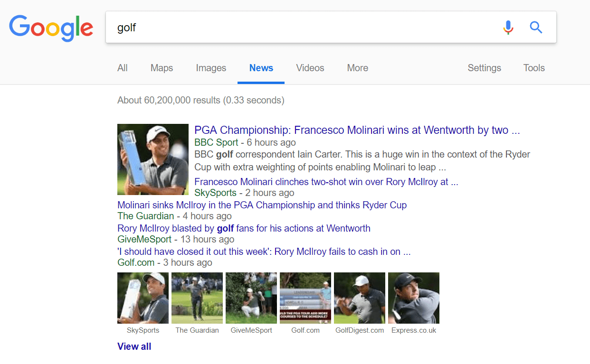This screenshot has width=590, height=364.
Task: Open the Settings menu
Action: (484, 68)
